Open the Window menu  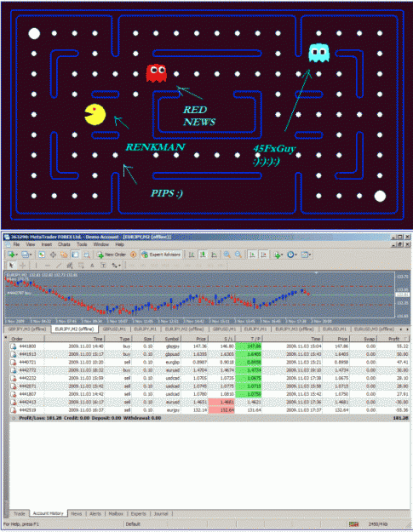click(101, 244)
